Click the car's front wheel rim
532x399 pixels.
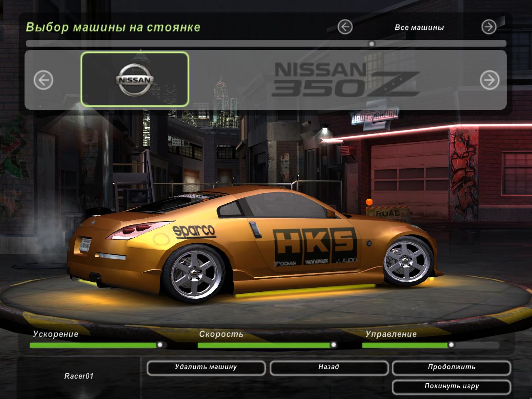point(403,259)
